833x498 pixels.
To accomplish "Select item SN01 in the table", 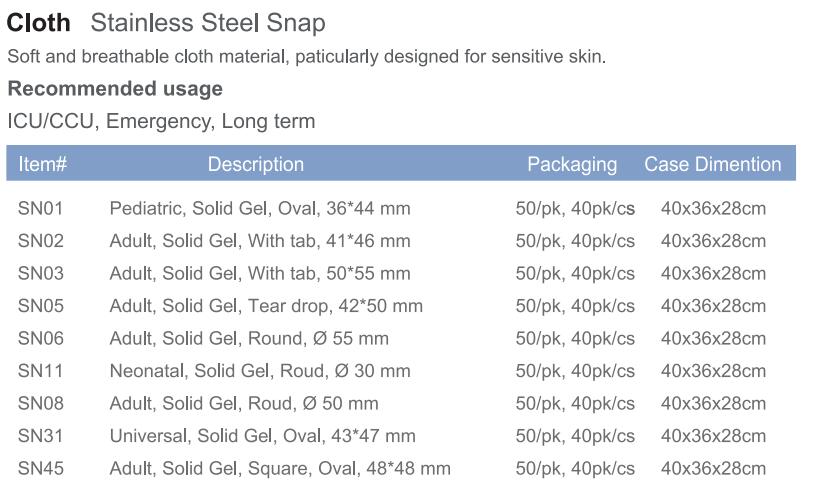I will (40, 208).
